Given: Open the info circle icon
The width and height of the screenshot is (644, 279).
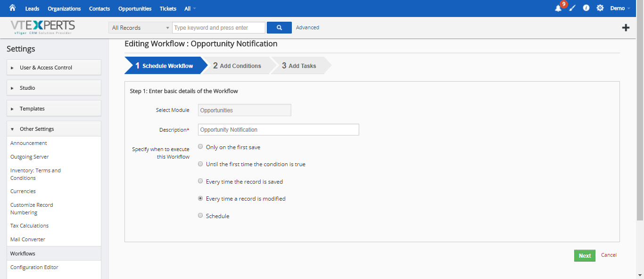Looking at the screenshot, I should point(586,8).
